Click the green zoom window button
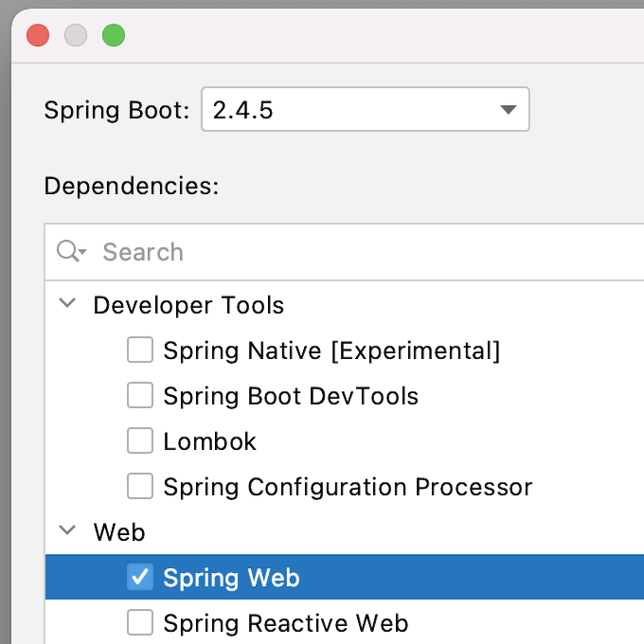Screen dimensions: 644x644 pyautogui.click(x=114, y=36)
